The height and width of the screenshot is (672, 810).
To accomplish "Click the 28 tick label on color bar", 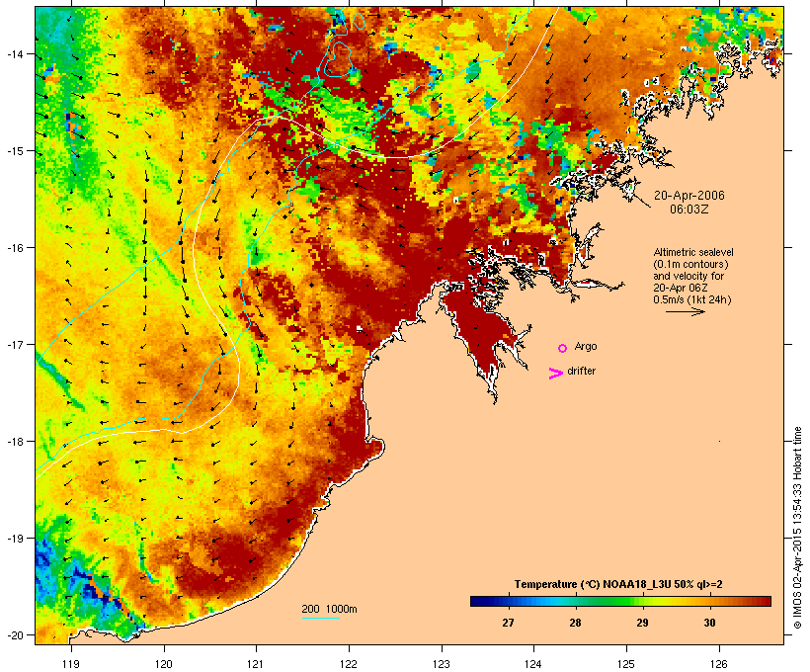I will click(x=575, y=623).
